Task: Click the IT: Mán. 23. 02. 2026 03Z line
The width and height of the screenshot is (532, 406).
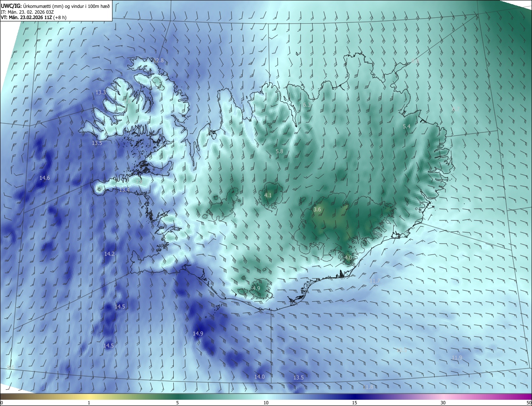Action: point(27,12)
